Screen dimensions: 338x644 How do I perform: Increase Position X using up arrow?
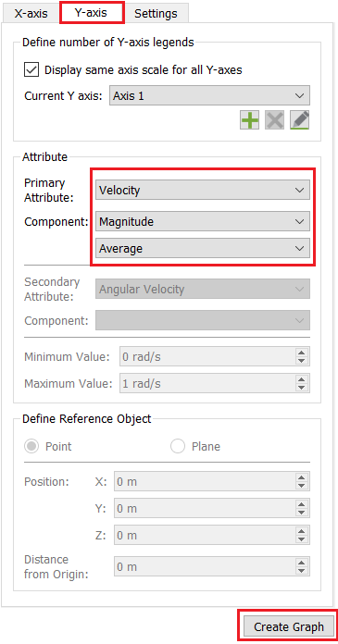tap(302, 477)
